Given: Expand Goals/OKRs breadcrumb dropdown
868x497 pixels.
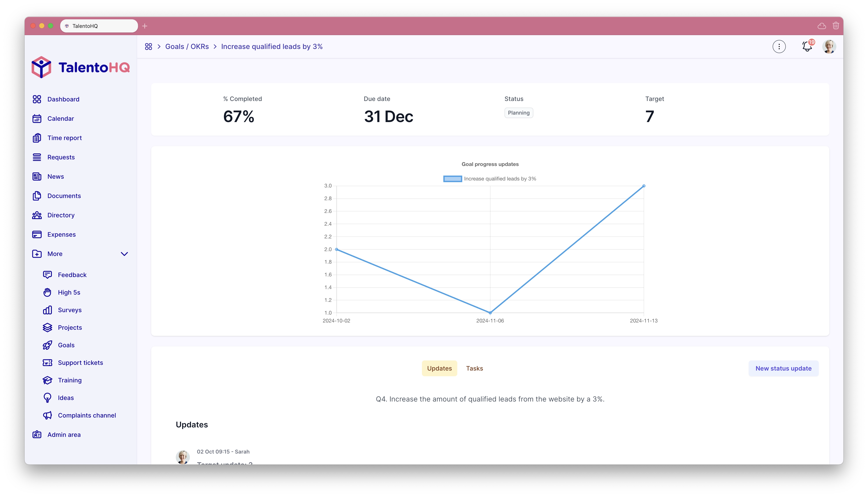Looking at the screenshot, I should point(187,46).
